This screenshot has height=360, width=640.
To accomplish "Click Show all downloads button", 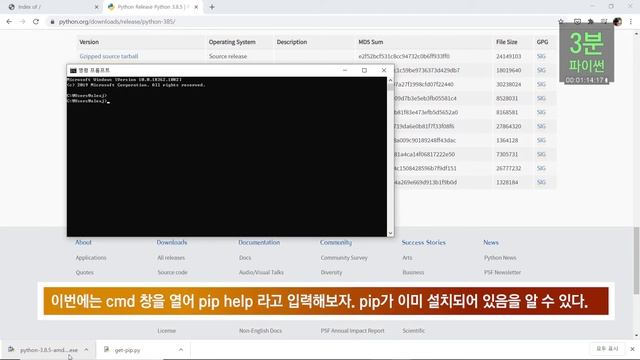I will click(607, 349).
